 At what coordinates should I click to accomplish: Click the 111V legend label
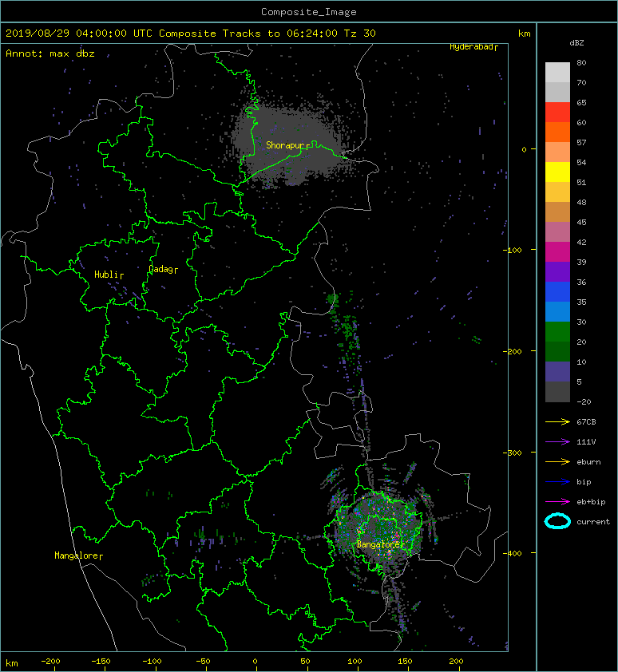tap(586, 442)
